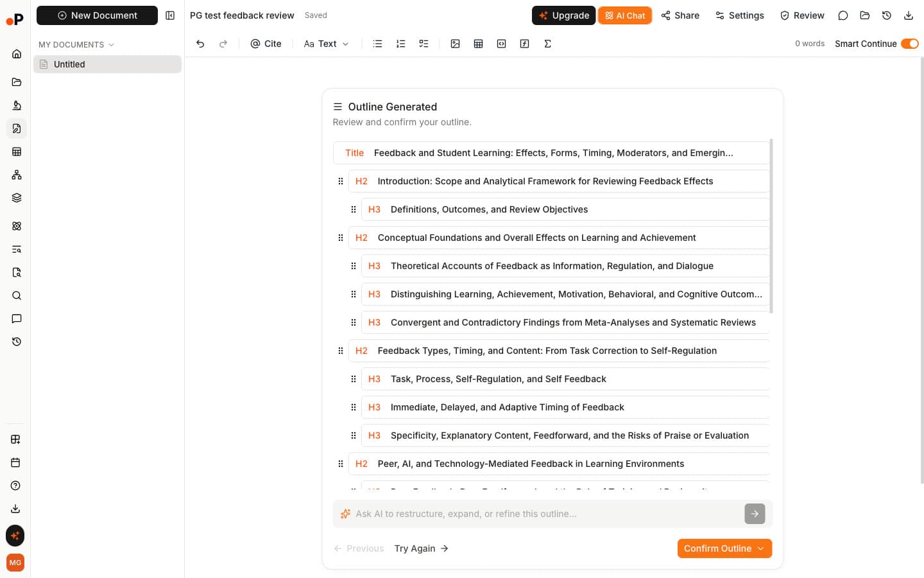Insert an equation with sigma icon

(x=547, y=44)
